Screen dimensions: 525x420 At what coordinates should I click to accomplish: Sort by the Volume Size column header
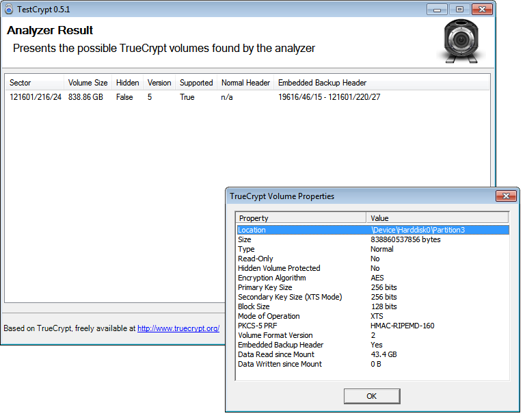coord(87,83)
